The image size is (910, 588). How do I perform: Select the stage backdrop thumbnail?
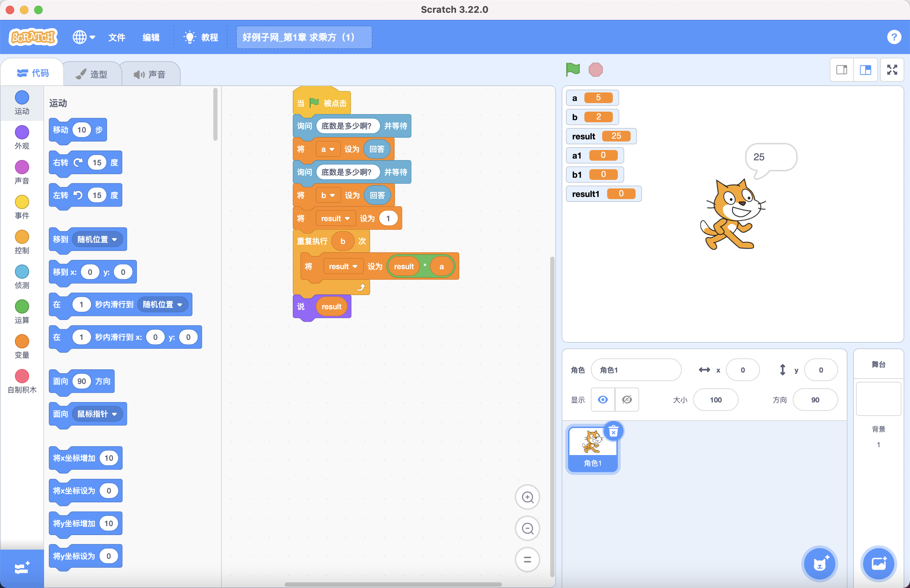click(878, 399)
